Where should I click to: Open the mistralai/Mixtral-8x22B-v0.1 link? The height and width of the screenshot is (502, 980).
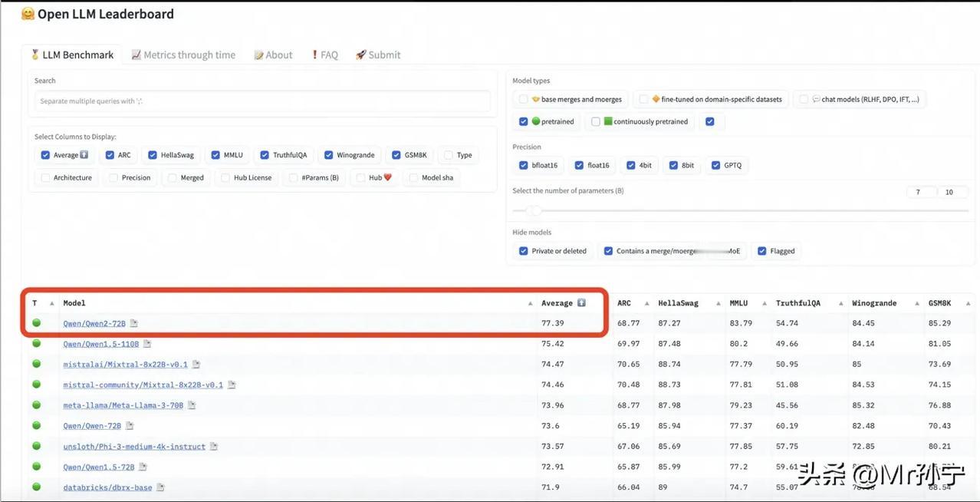(125, 365)
